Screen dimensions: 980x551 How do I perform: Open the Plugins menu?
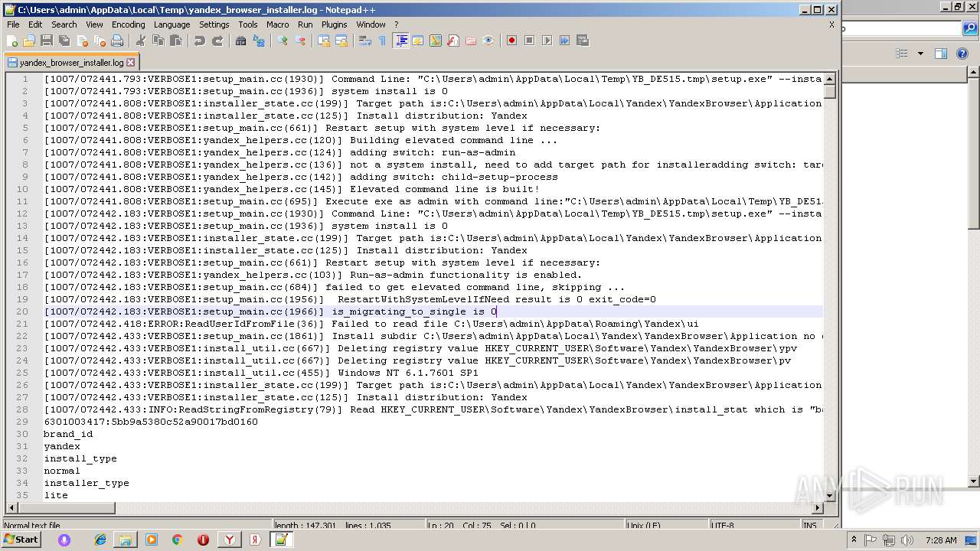coord(334,24)
